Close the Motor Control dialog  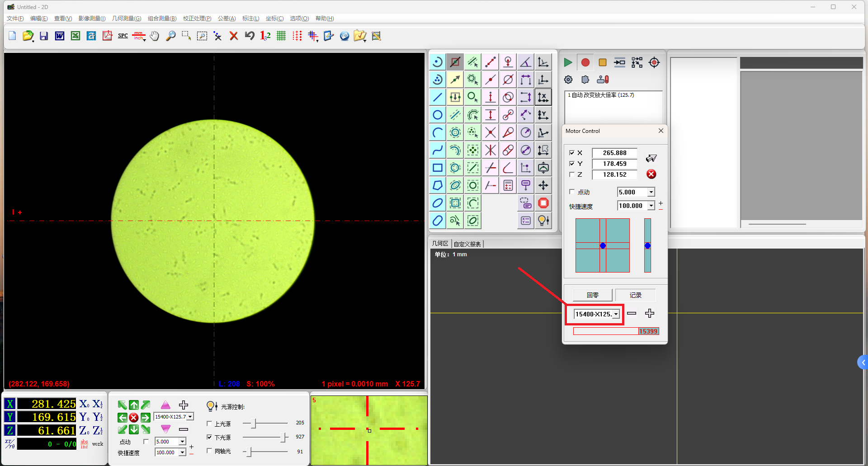(x=661, y=131)
